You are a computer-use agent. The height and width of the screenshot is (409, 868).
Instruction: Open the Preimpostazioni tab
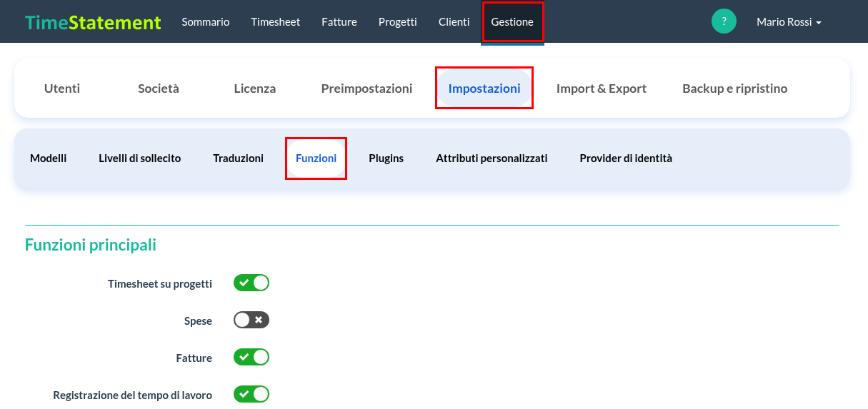click(x=366, y=89)
